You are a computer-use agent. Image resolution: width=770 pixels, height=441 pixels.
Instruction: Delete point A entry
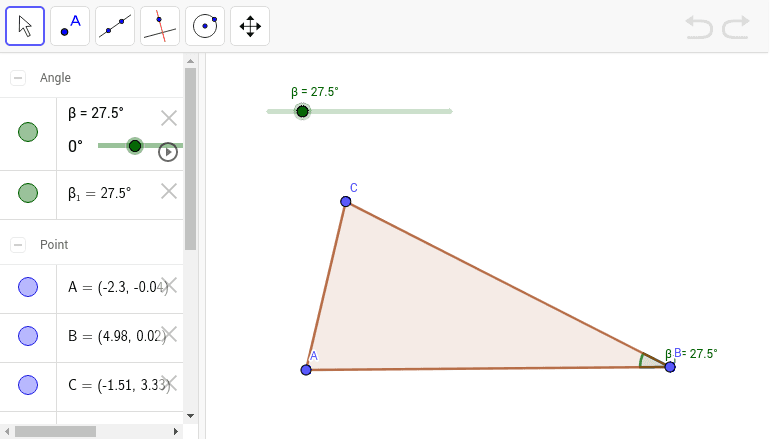(x=170, y=285)
